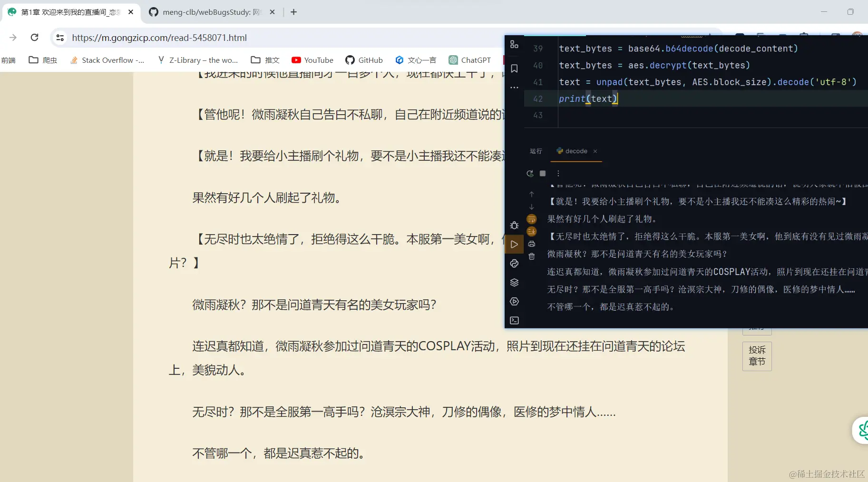Open the Services layers icon in sidebar
The height and width of the screenshot is (482, 868).
click(x=515, y=282)
